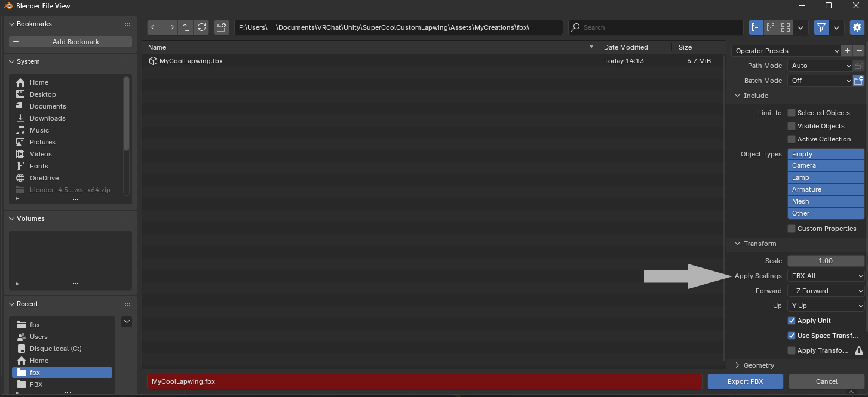Click the Scale value field
This screenshot has width=868, height=397.
click(826, 261)
